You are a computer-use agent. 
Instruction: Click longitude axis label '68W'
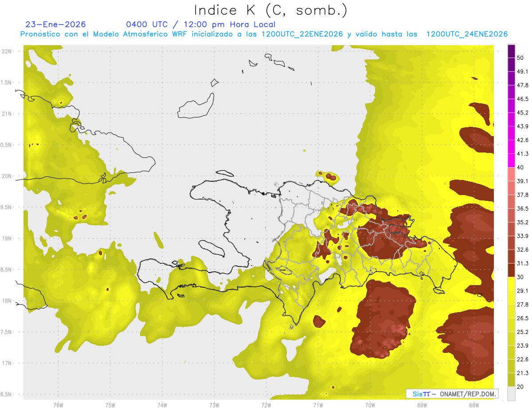474,405
